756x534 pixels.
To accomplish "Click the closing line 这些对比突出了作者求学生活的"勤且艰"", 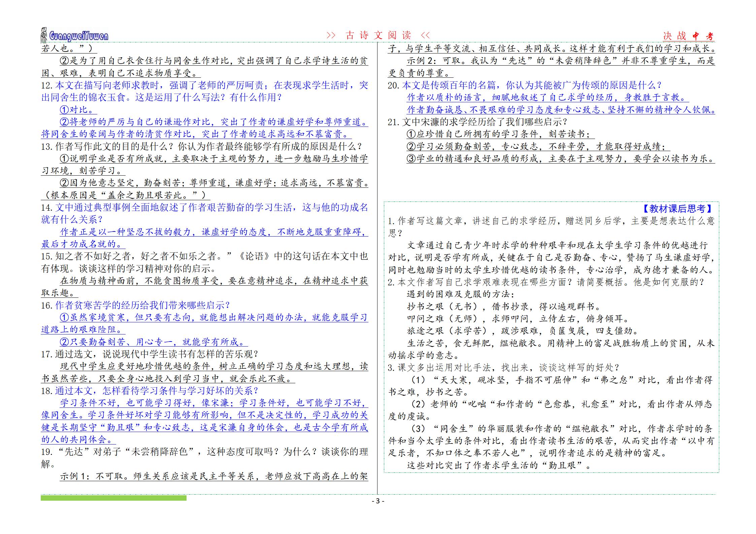I will point(499,465).
